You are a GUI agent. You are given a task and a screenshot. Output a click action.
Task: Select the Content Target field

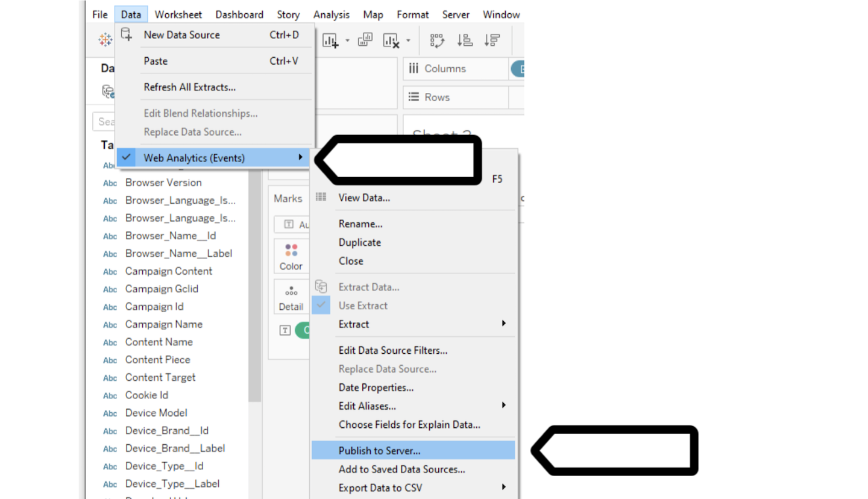pos(160,377)
